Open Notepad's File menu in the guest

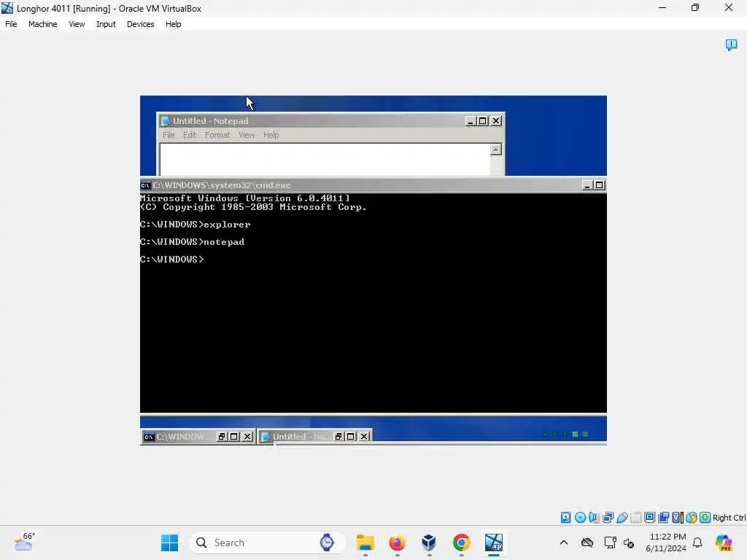(169, 135)
